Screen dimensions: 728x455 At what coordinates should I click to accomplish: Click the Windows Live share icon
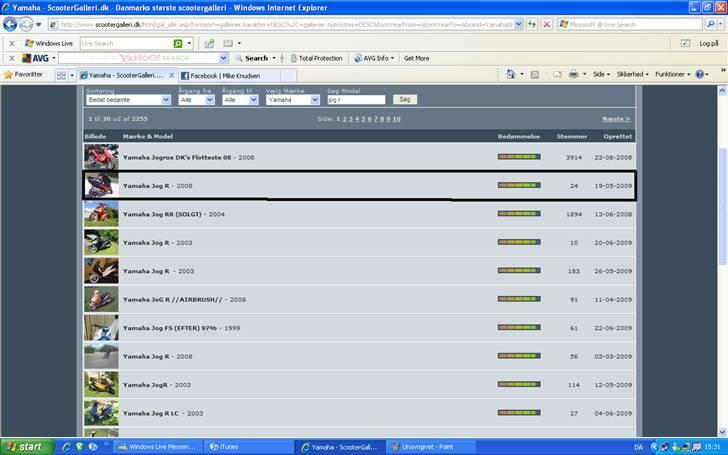(209, 43)
